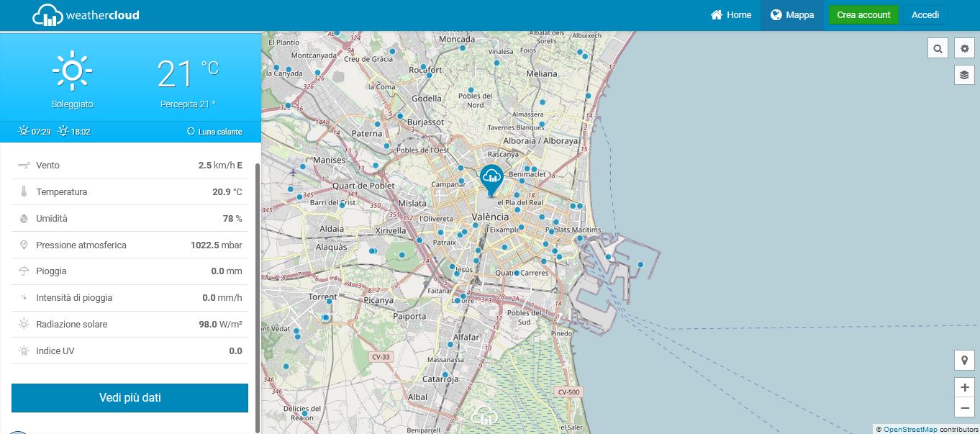
Task: Open the Home menu item
Action: click(x=731, y=15)
